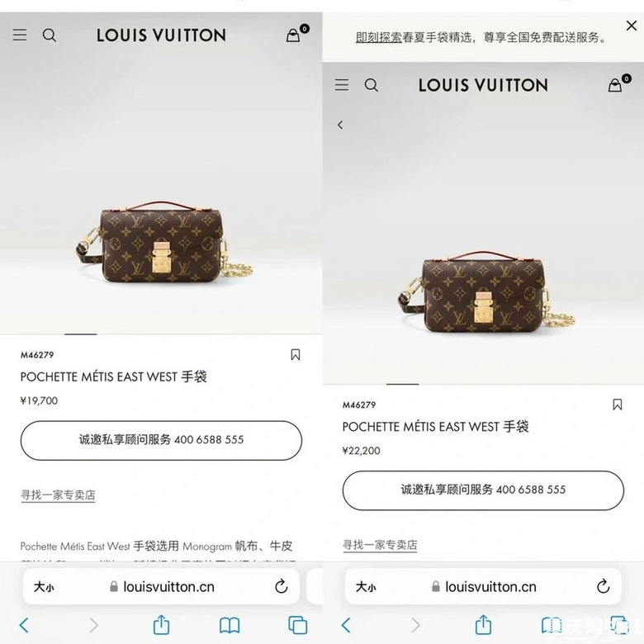Open Safari bookmarks book icon in left toolbar

click(x=230, y=626)
